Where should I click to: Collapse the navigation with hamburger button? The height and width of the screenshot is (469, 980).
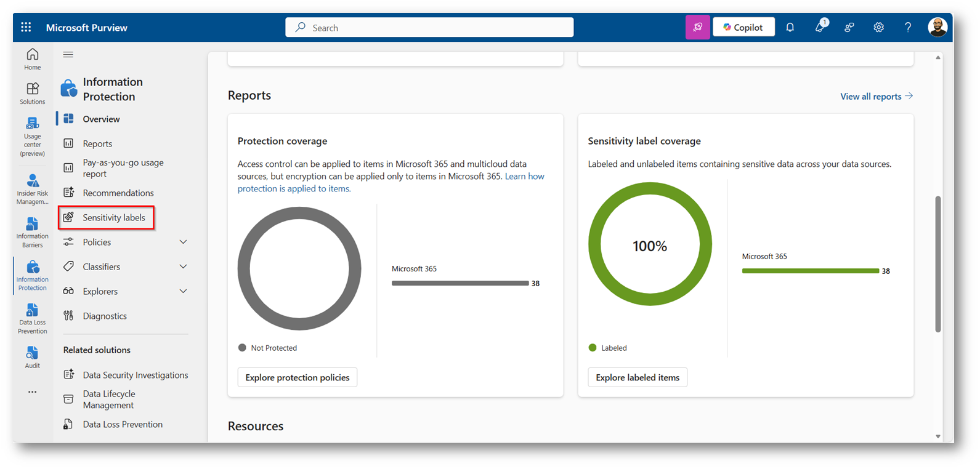click(x=68, y=55)
